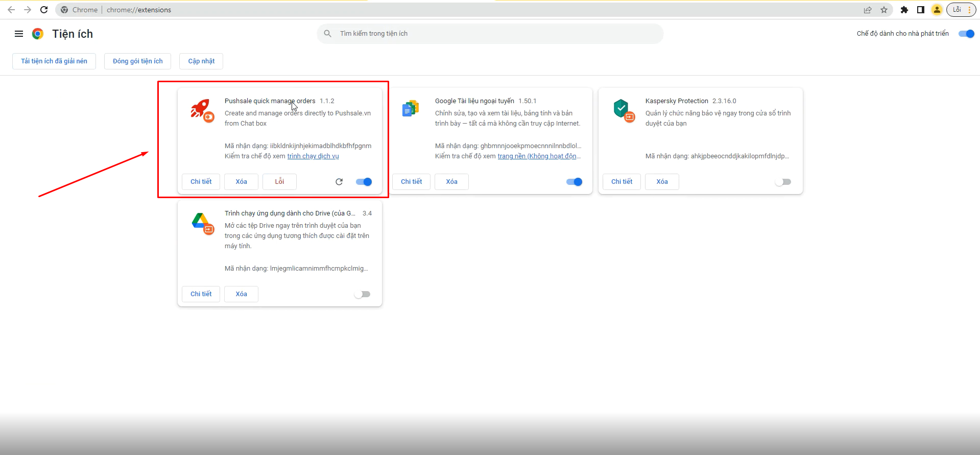Enable the Drive app launcher extension

coord(363,294)
